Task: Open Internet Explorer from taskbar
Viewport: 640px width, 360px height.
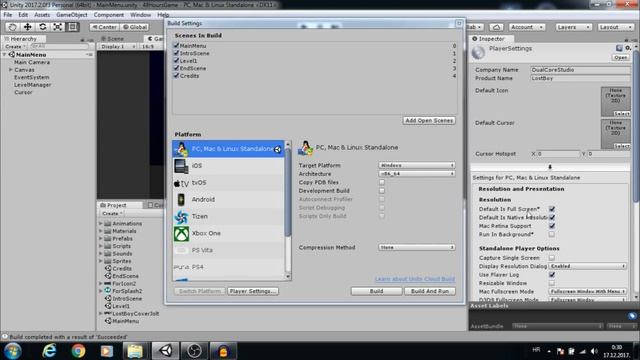Action: point(49,351)
